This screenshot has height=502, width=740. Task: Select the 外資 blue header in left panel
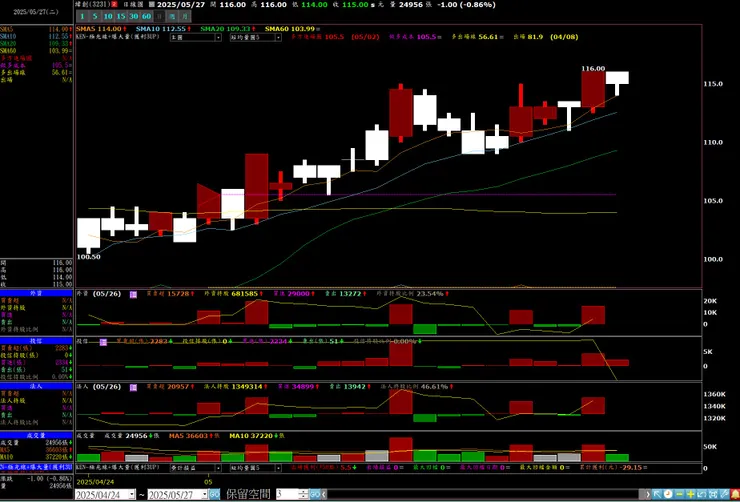click(36, 293)
